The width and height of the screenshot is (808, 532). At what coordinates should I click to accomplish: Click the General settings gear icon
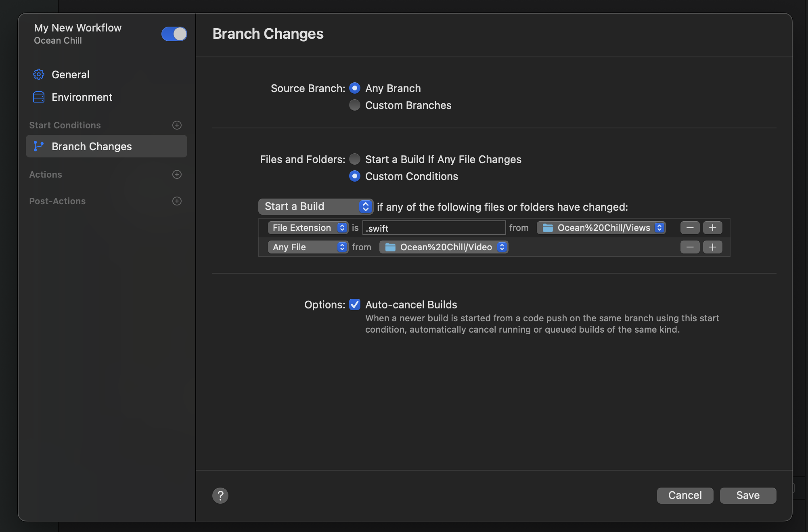click(39, 75)
